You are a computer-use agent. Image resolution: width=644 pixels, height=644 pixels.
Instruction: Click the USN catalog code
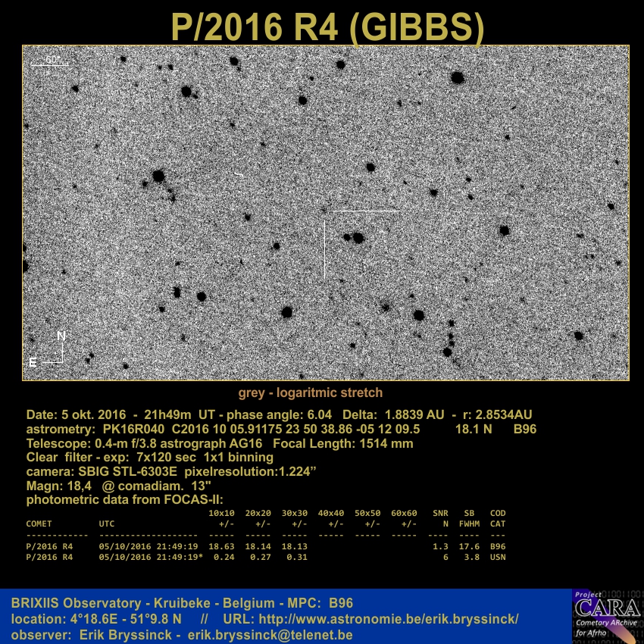pyautogui.click(x=497, y=557)
